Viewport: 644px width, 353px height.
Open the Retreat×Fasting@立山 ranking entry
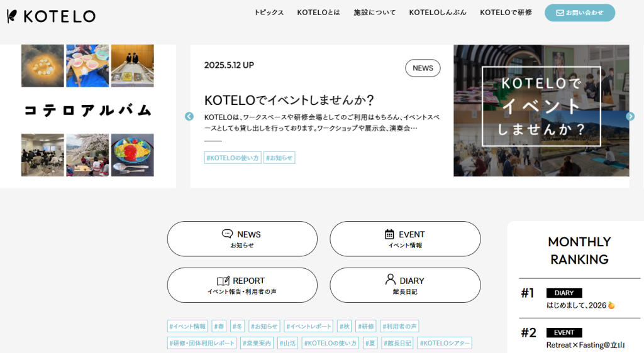pyautogui.click(x=585, y=345)
